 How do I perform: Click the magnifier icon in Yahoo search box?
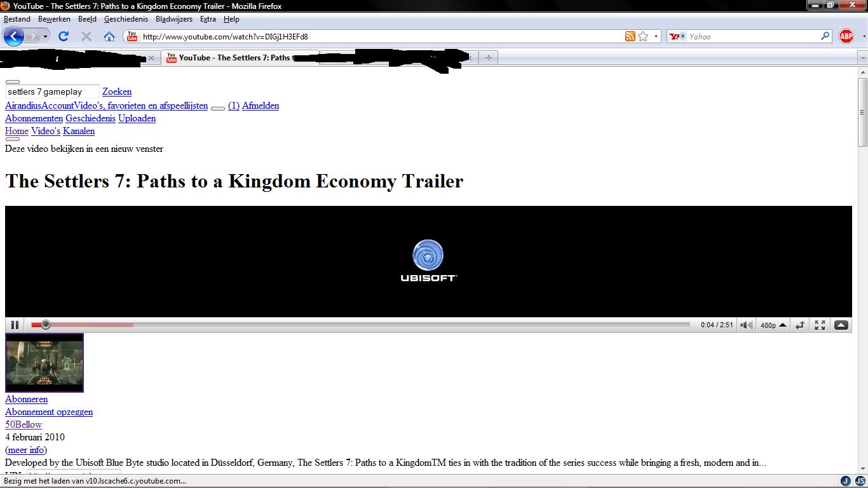(825, 36)
